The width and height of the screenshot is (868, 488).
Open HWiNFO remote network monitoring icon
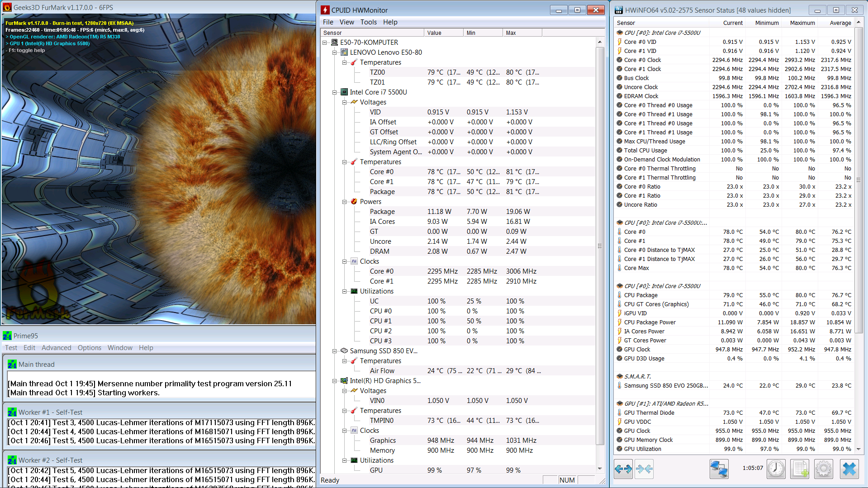click(x=719, y=469)
